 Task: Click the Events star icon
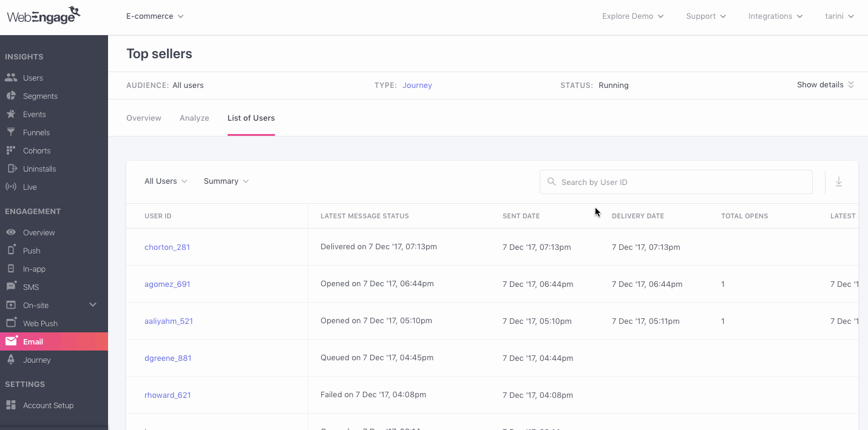10,114
